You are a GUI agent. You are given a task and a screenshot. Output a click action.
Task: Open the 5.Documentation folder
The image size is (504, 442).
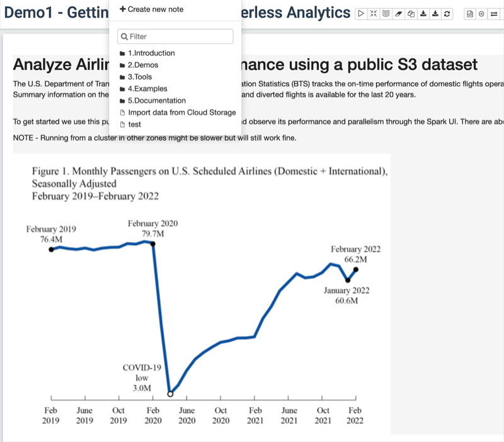click(156, 101)
